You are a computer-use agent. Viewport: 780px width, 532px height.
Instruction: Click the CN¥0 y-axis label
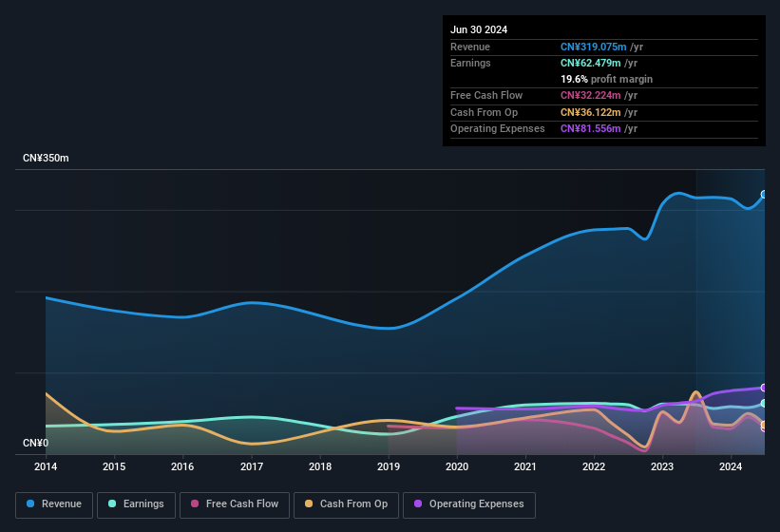coord(36,443)
